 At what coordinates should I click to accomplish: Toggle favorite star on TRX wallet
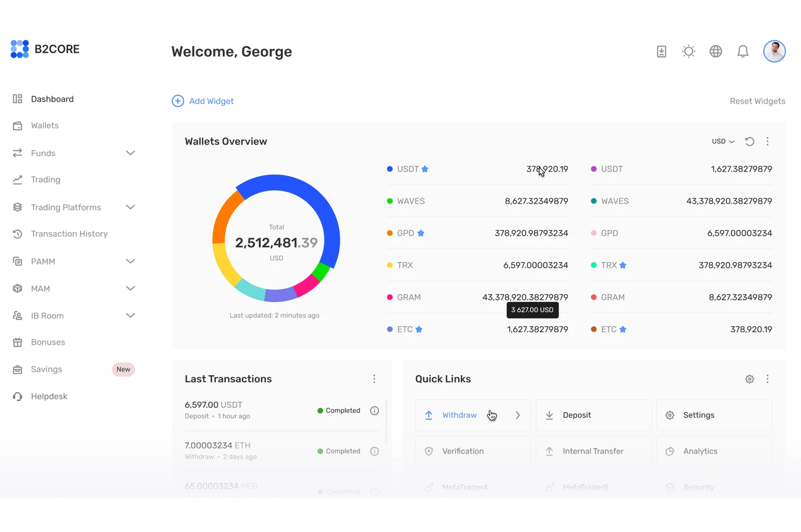[622, 265]
